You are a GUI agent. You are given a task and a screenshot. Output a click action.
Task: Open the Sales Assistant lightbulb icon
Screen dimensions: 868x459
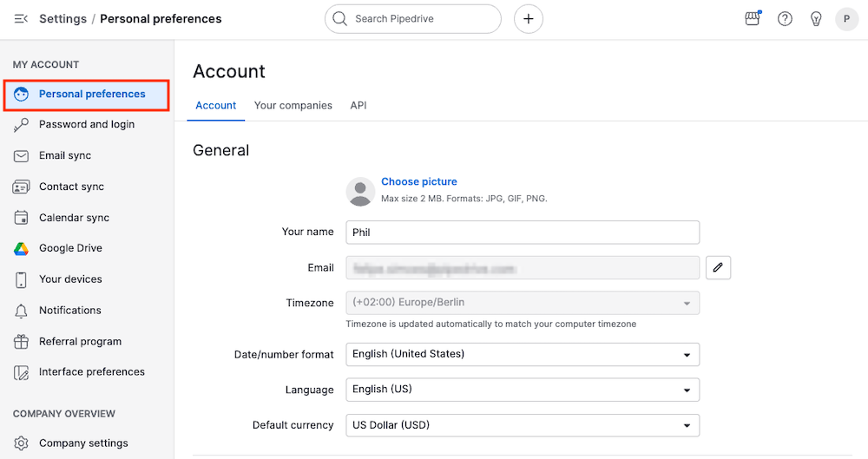click(x=815, y=19)
